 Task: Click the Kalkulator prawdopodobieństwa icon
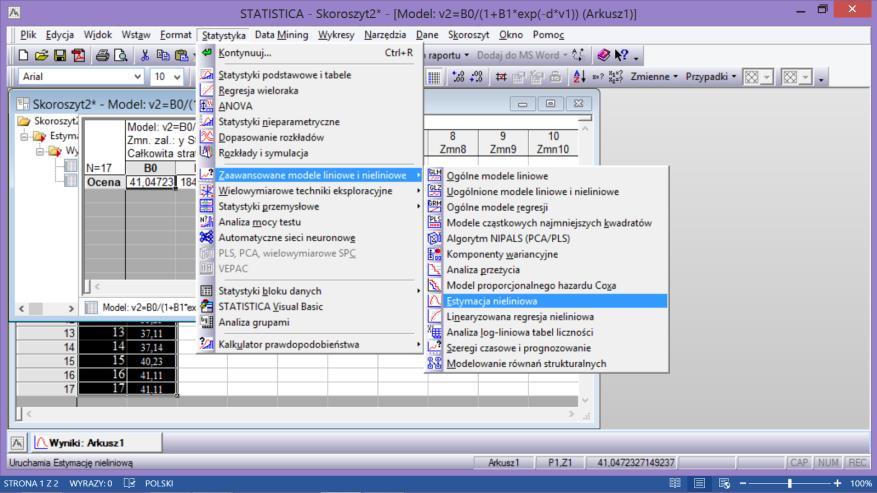pos(206,344)
